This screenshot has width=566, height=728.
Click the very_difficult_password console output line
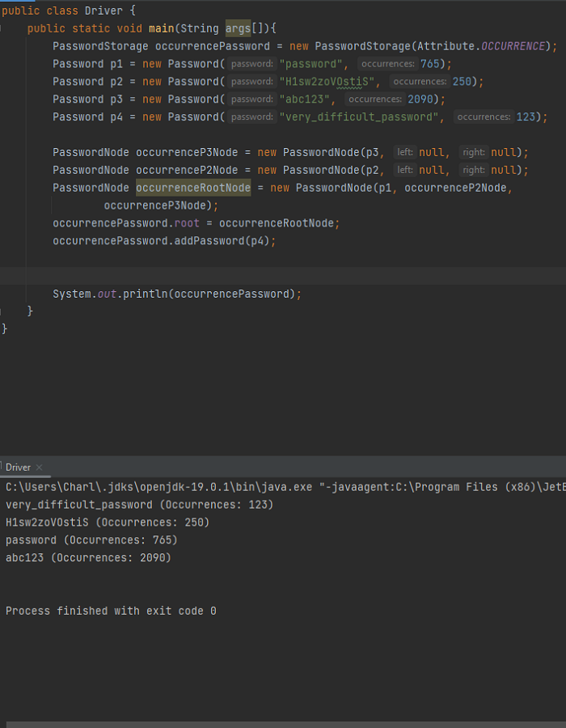pos(140,505)
